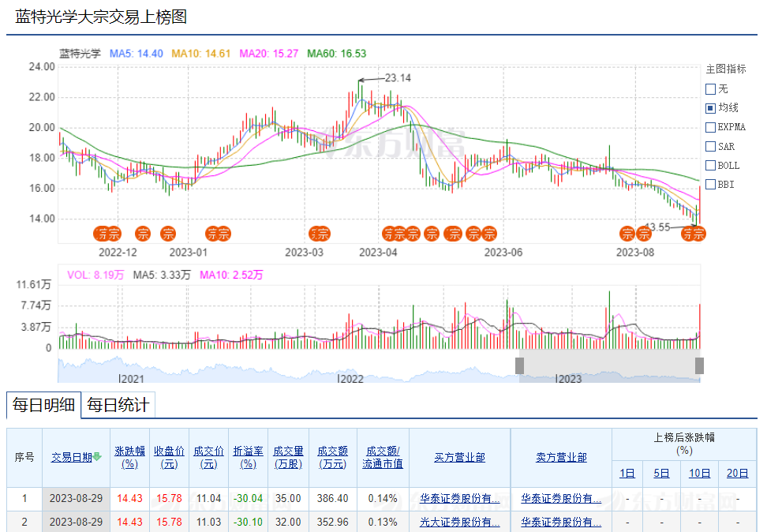Click left handle of the timeline range slider
The width and height of the screenshot is (767, 532).
tap(519, 365)
